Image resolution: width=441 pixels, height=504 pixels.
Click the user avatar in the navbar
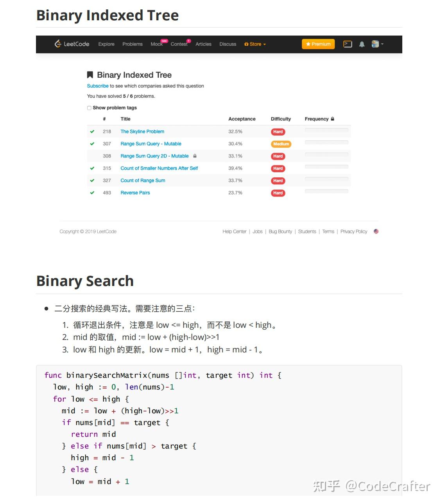pos(375,44)
